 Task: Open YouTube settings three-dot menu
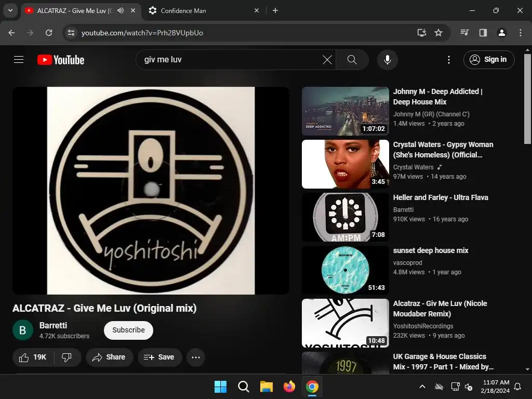(x=448, y=60)
